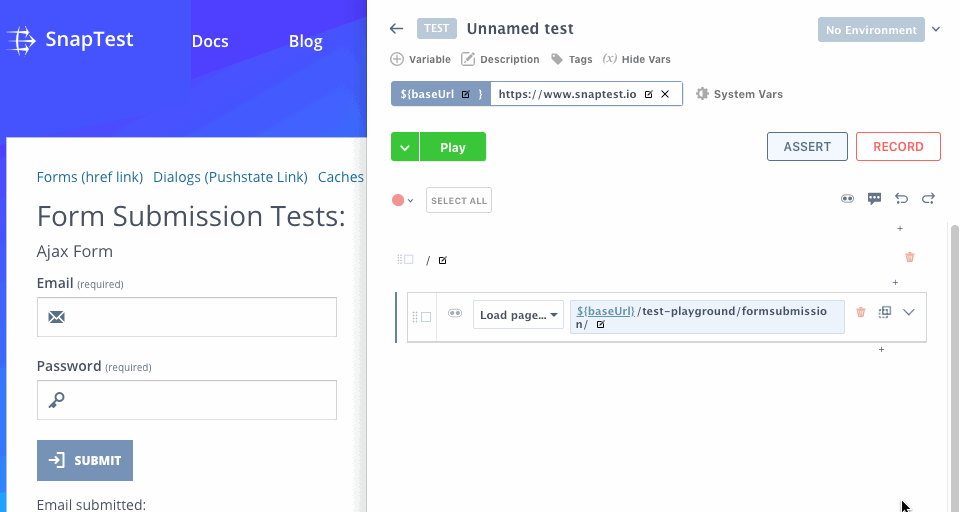Click the Unnamed test title
Screen dimensions: 960x512
[520, 29]
